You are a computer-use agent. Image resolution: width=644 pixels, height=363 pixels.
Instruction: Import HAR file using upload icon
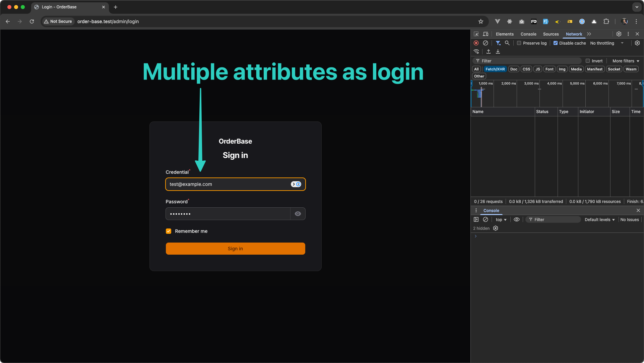click(x=489, y=52)
